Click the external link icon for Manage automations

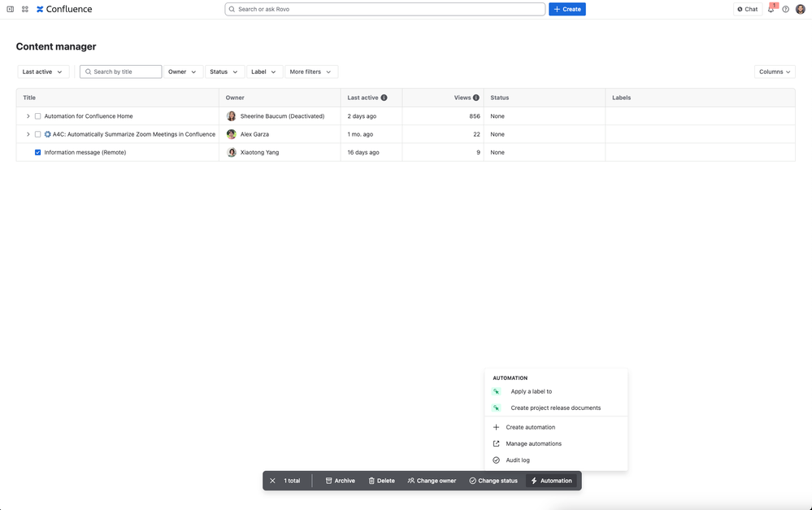click(496, 443)
